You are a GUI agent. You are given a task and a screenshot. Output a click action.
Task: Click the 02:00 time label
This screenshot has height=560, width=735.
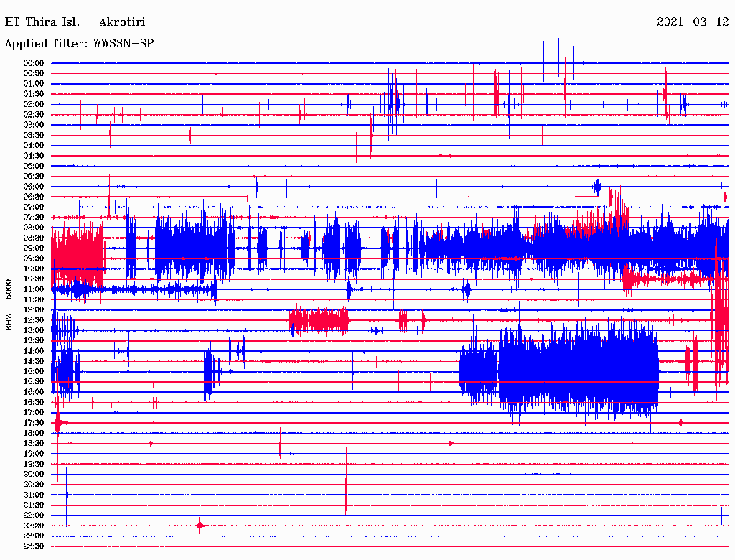pyautogui.click(x=34, y=104)
